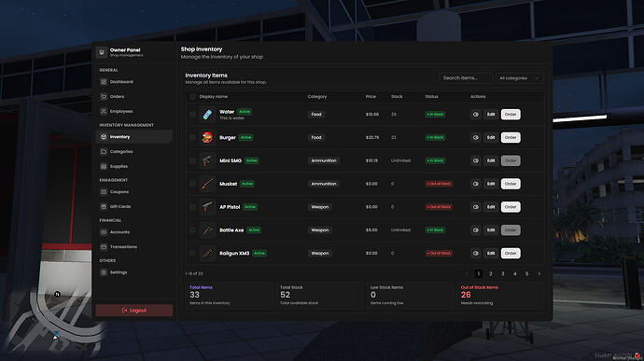Click the AP Pistol item image
The height and width of the screenshot is (361, 644).
click(207, 206)
